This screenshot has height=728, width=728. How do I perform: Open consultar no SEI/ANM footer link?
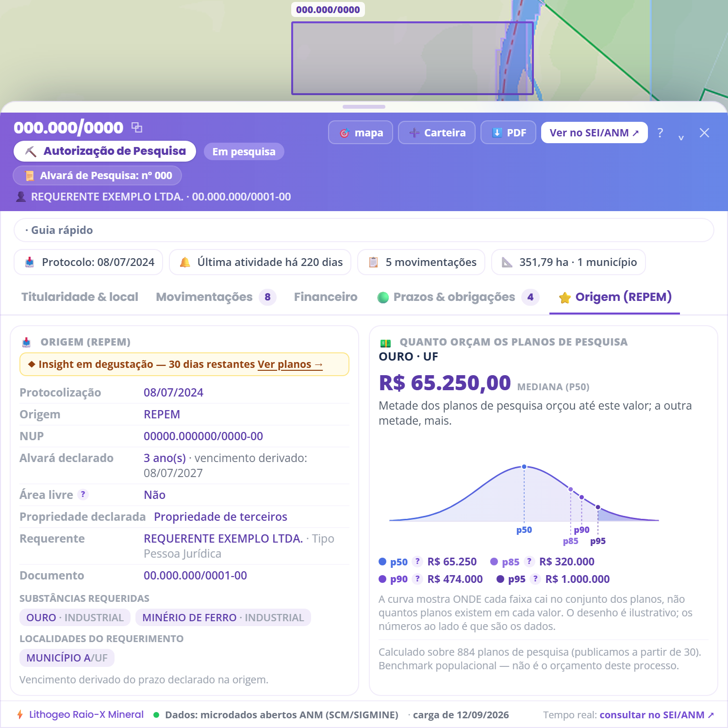click(x=657, y=715)
